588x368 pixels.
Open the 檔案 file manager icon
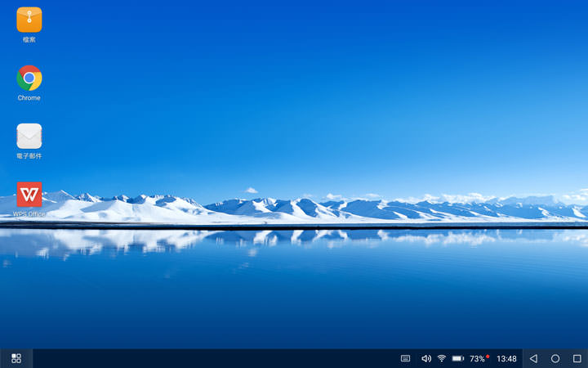29,20
